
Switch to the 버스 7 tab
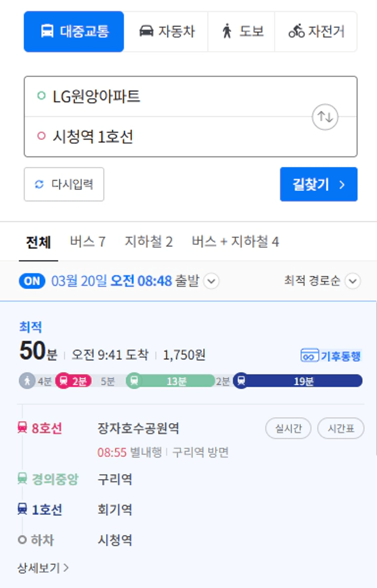88,242
